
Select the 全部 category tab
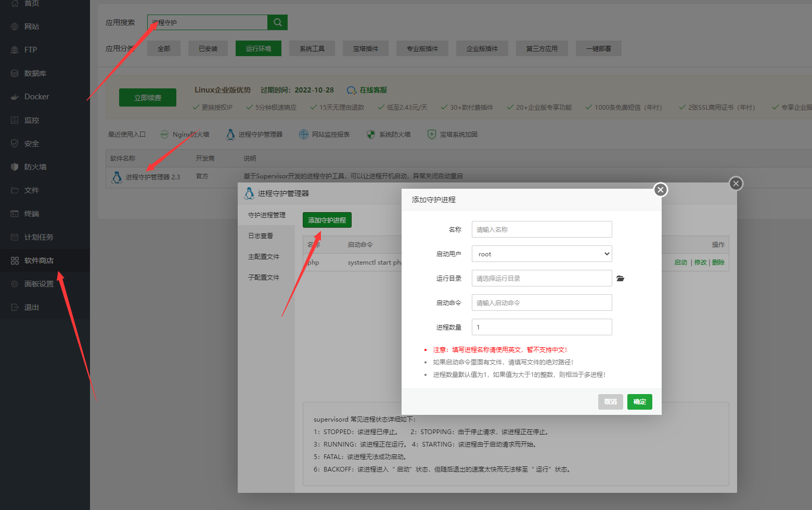[x=164, y=48]
